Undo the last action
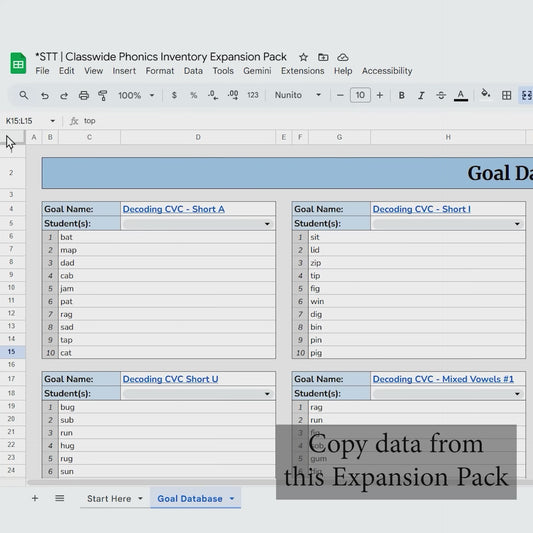Image resolution: width=533 pixels, height=533 pixels. (x=45, y=95)
